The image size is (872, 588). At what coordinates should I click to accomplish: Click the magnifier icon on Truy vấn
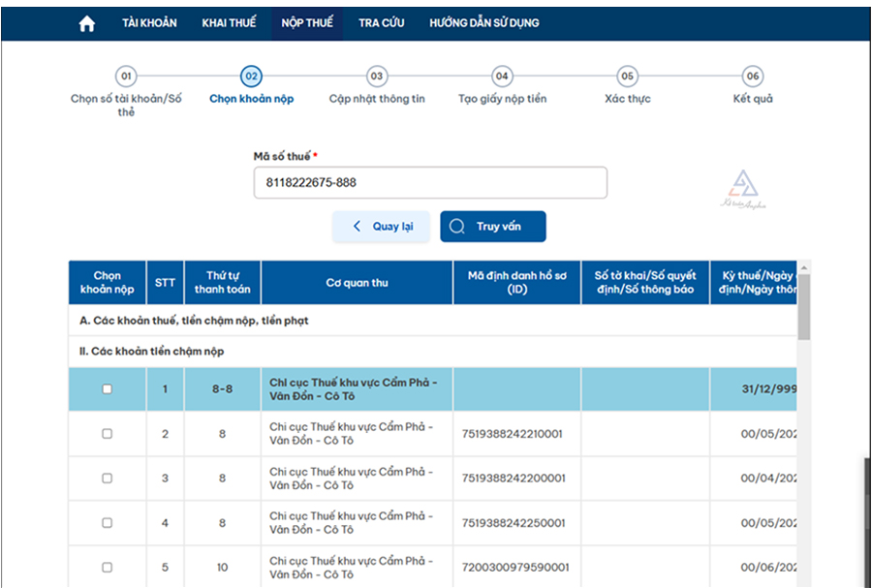point(457,227)
